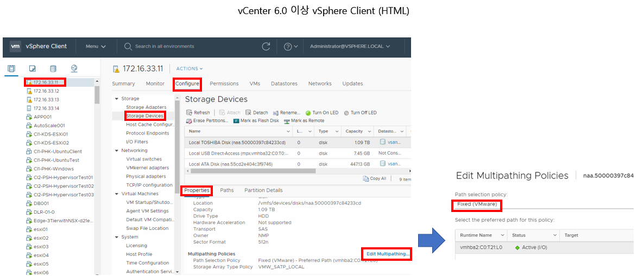Open the Paths tab
This screenshot has width=644, height=276.
[227, 190]
